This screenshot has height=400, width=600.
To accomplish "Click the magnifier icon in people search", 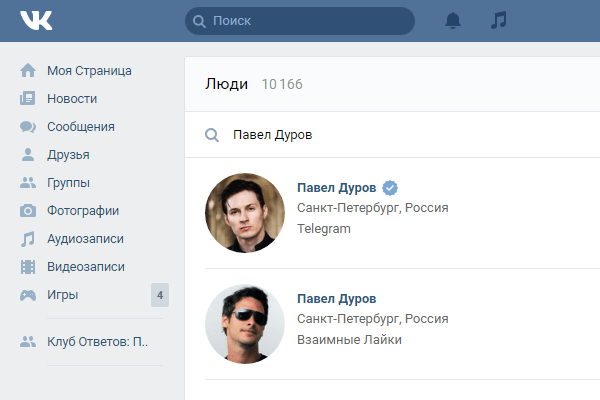I will [x=212, y=135].
